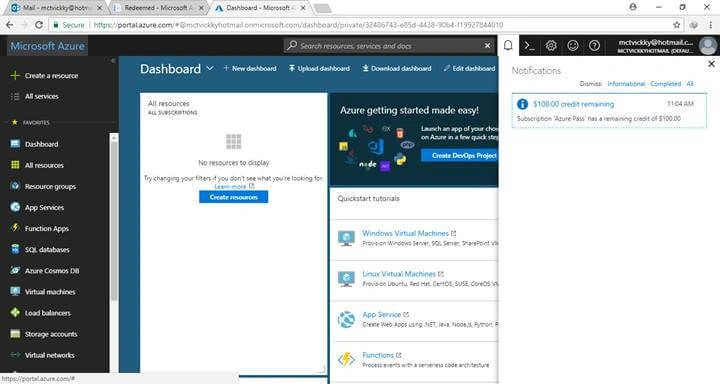Dismiss Informational notifications

(x=626, y=84)
